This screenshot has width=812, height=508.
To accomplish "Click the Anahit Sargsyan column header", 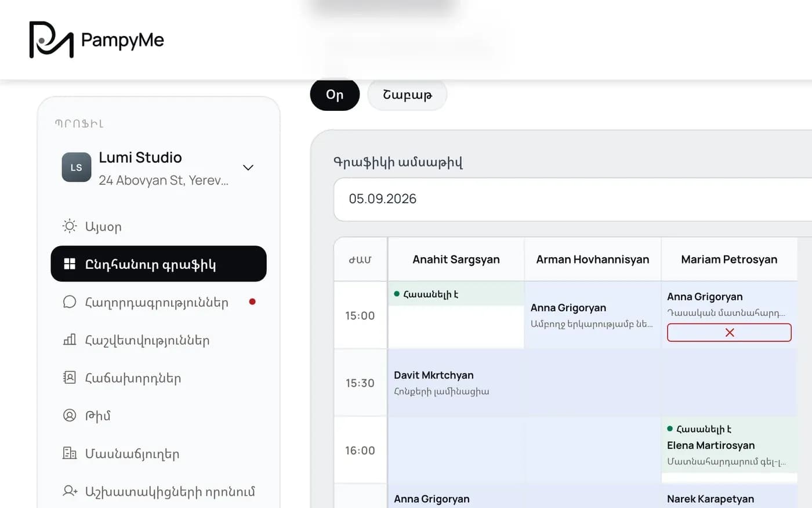I will [x=456, y=260].
